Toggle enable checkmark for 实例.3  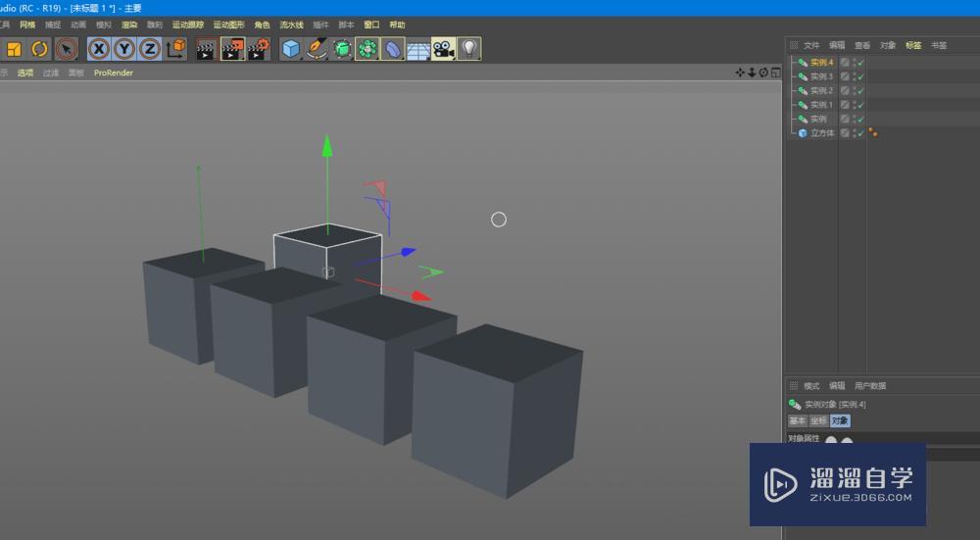860,76
